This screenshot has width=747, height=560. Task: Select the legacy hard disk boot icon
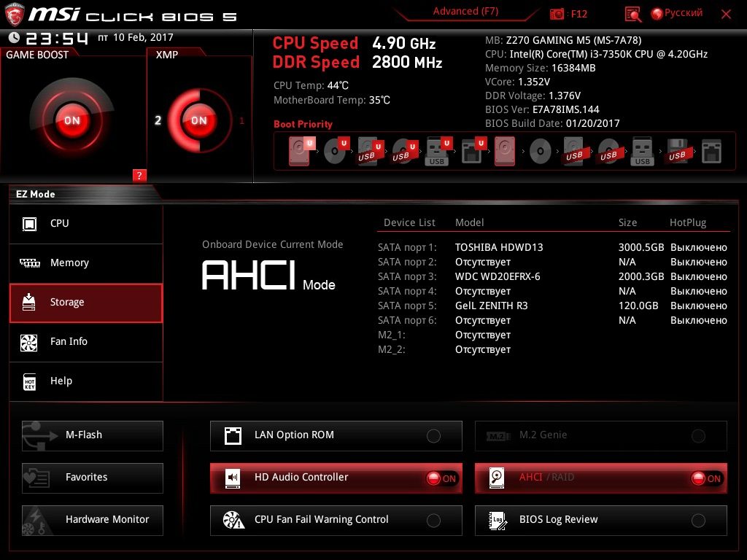505,151
